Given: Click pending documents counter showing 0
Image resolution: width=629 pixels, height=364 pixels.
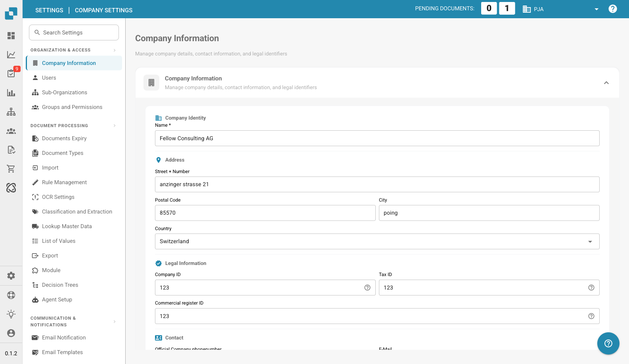Looking at the screenshot, I should click(x=489, y=8).
